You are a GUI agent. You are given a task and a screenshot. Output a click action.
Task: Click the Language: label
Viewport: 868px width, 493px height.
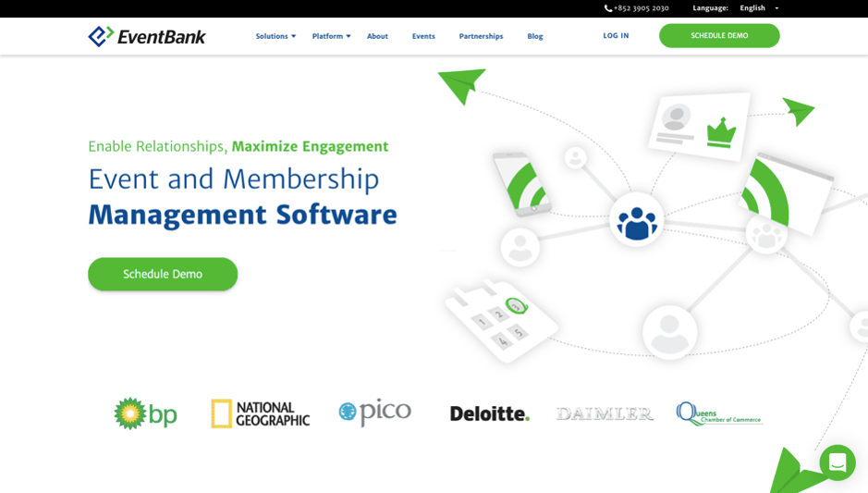tap(710, 8)
